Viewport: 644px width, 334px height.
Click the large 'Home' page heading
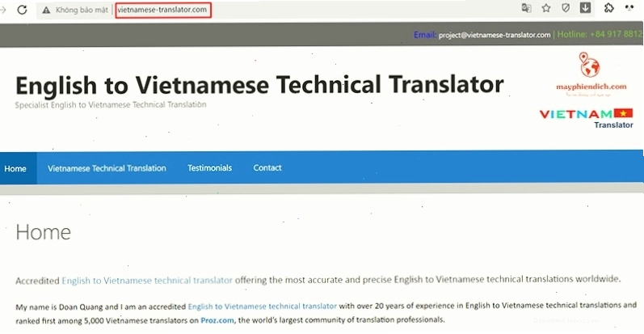[43, 232]
